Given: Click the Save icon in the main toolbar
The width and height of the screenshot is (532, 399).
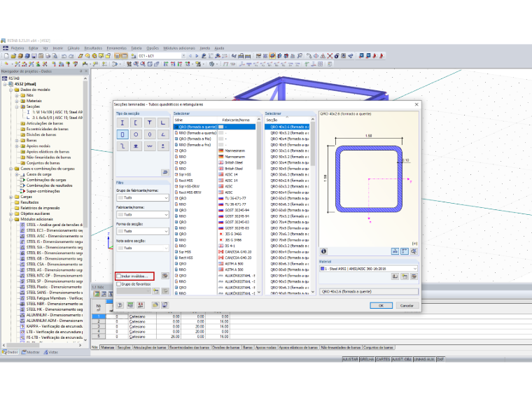Looking at the screenshot, I should click(x=34, y=56).
